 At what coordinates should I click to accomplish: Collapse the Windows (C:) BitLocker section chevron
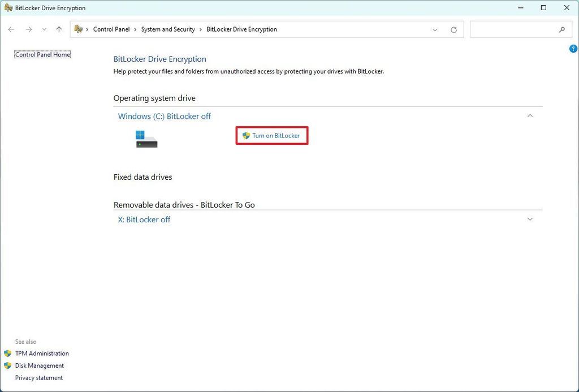(530, 115)
